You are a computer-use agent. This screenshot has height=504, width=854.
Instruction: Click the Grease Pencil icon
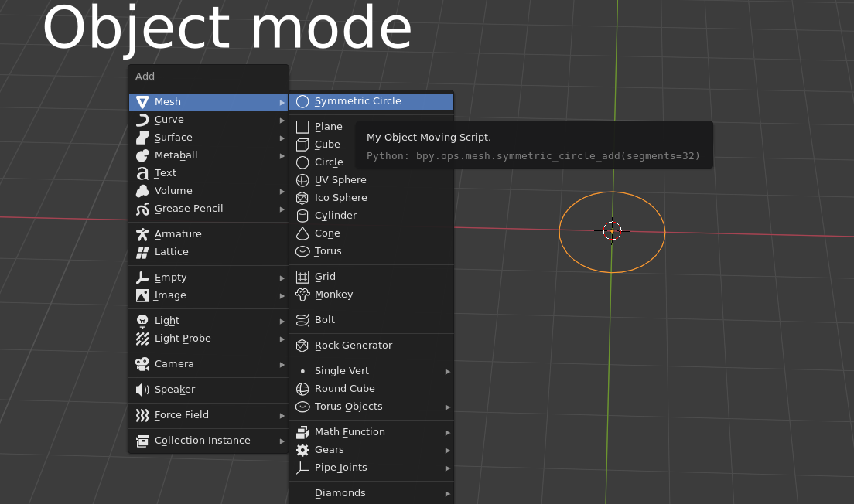tap(142, 209)
